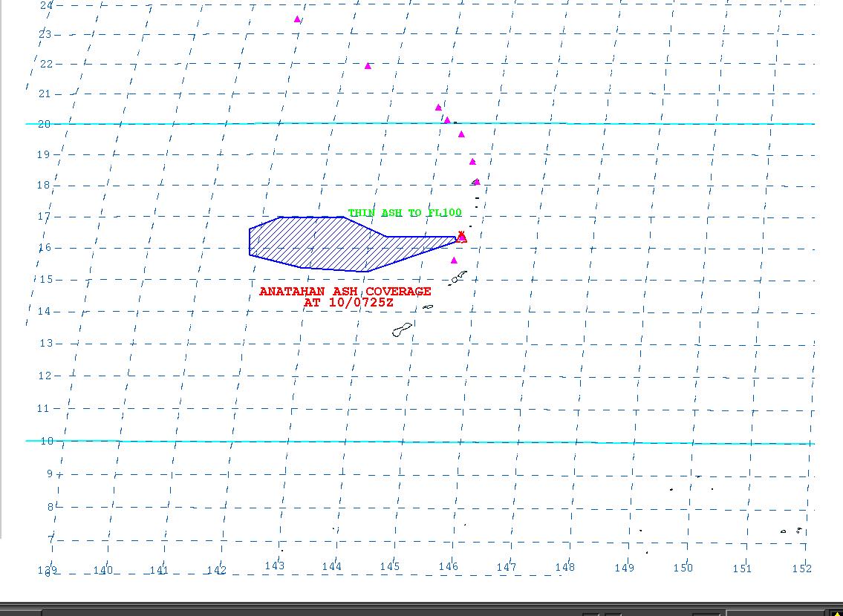Click the magenta triangle south of Anatahan
Screen dimensions: 843x616
454,261
